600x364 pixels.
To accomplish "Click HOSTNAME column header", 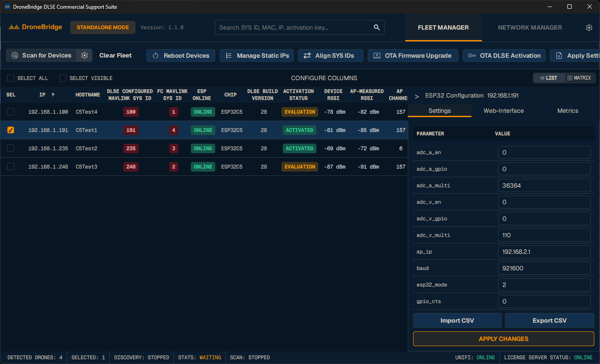I will coord(88,95).
